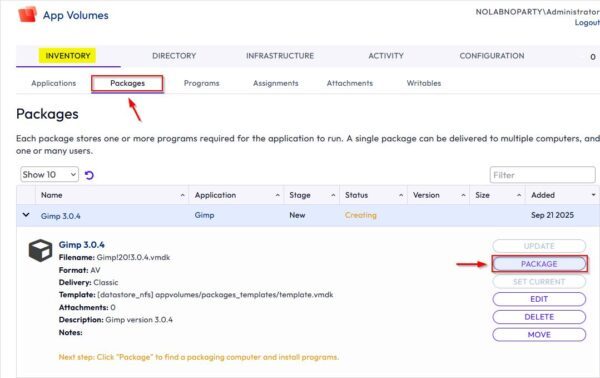Collapse the Gimp 3.0.4 row chevron

click(x=26, y=215)
